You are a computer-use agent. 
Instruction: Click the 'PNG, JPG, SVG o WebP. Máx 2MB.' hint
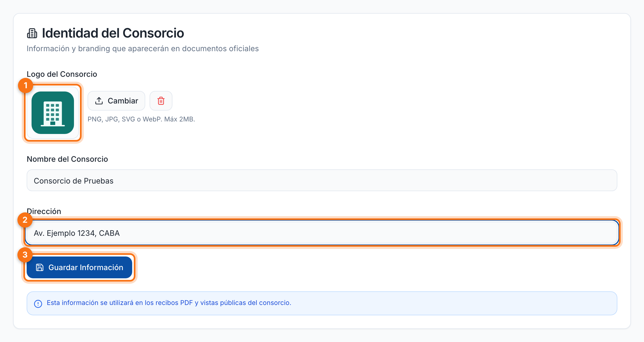point(141,119)
